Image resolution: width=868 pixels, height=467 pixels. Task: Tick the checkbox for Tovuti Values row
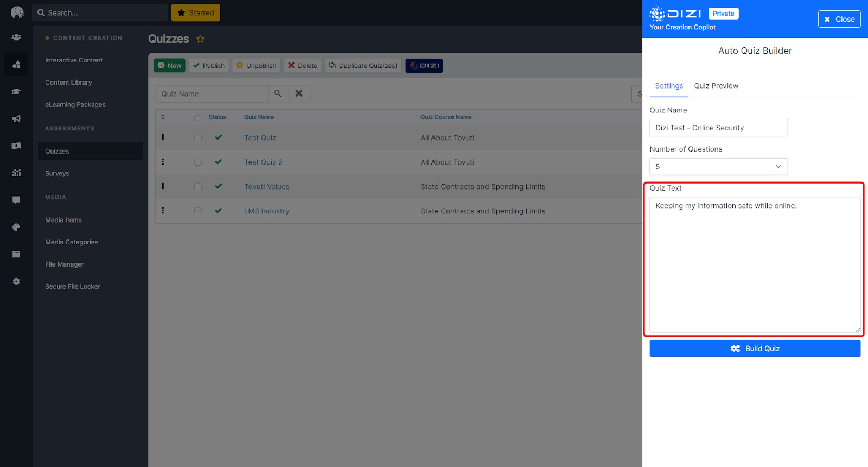[x=198, y=187]
